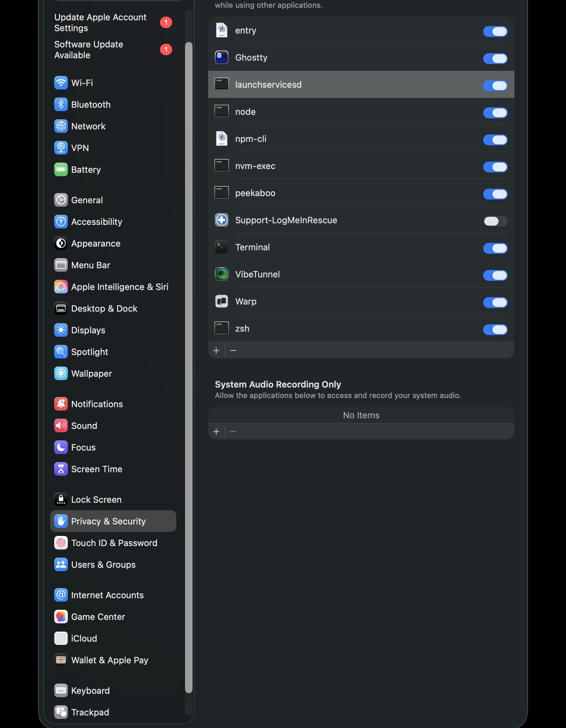Image resolution: width=566 pixels, height=728 pixels.
Task: Click the Wi-Fi icon in sidebar
Action: coord(61,83)
